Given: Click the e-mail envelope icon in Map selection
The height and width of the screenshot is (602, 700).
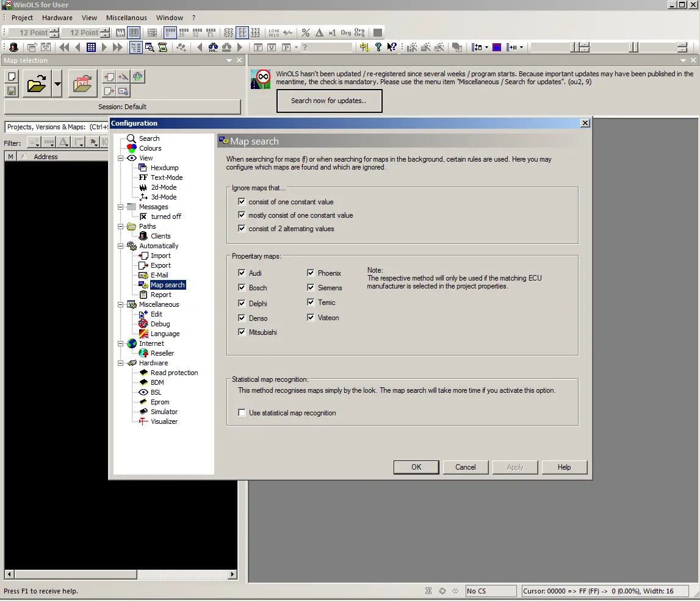Looking at the screenshot, I should [124, 91].
